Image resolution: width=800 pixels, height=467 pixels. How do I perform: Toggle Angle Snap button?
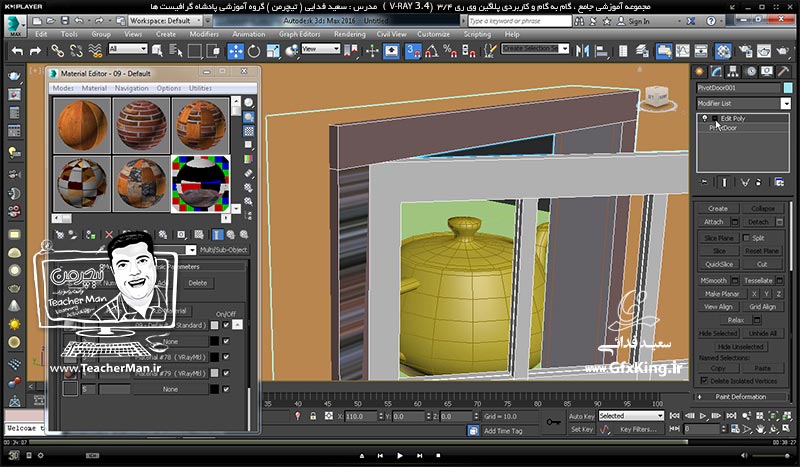[x=432, y=51]
